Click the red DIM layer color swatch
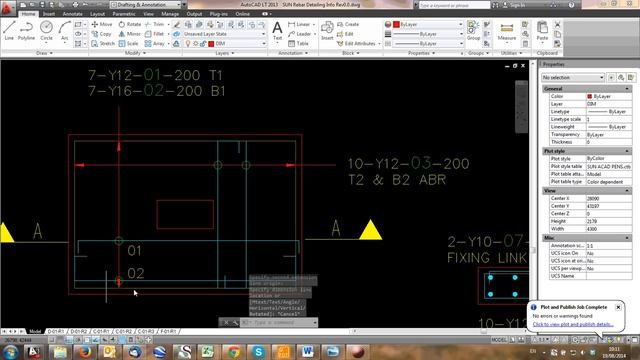The width and height of the screenshot is (640, 360). pyautogui.click(x=211, y=44)
